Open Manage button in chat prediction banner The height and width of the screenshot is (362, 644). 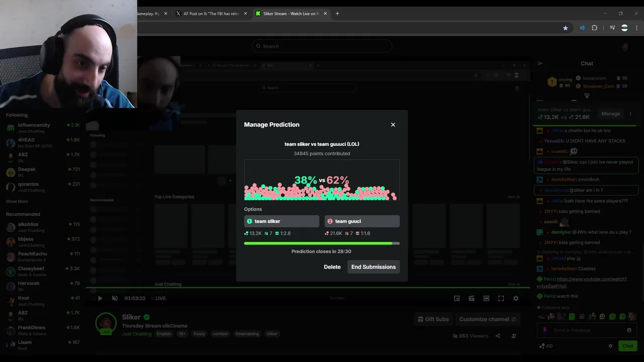click(610, 114)
